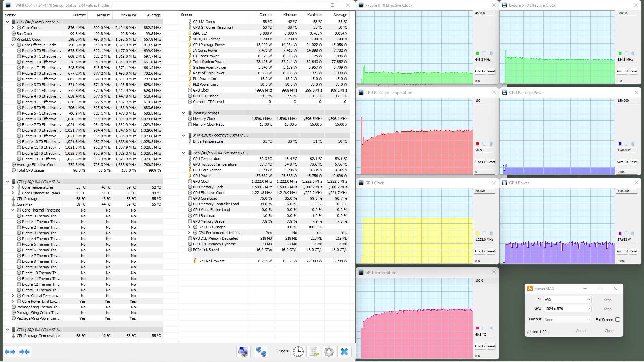This screenshot has width=644, height=362.
Task: Collapse the Core Effective Clocks tree node
Action: [13, 45]
